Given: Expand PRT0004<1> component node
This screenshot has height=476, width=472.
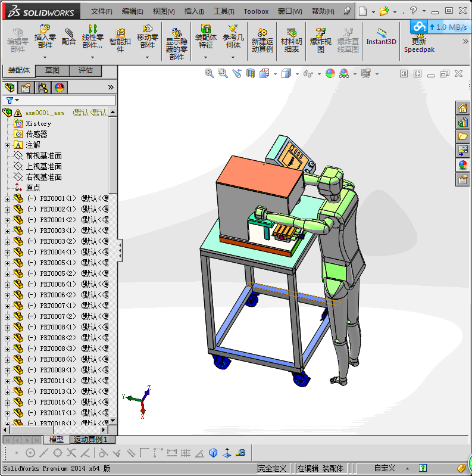Looking at the screenshot, I should click(x=7, y=253).
